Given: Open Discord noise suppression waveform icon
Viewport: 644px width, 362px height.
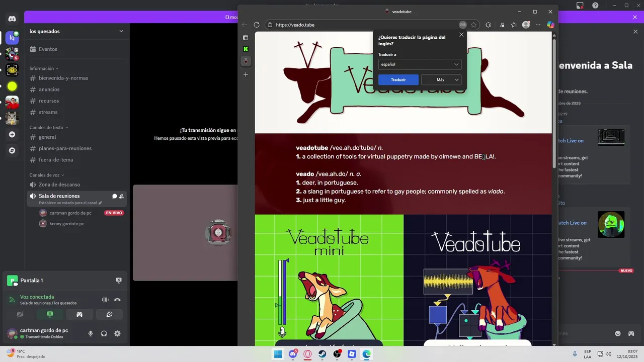Looking at the screenshot, I should 105,300.
